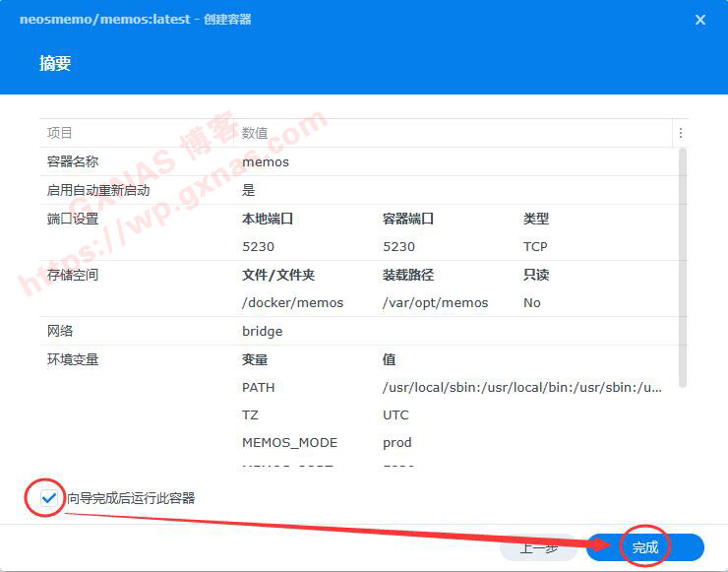Click the /var/opt/memos mount path
728x572 pixels.
tap(435, 303)
